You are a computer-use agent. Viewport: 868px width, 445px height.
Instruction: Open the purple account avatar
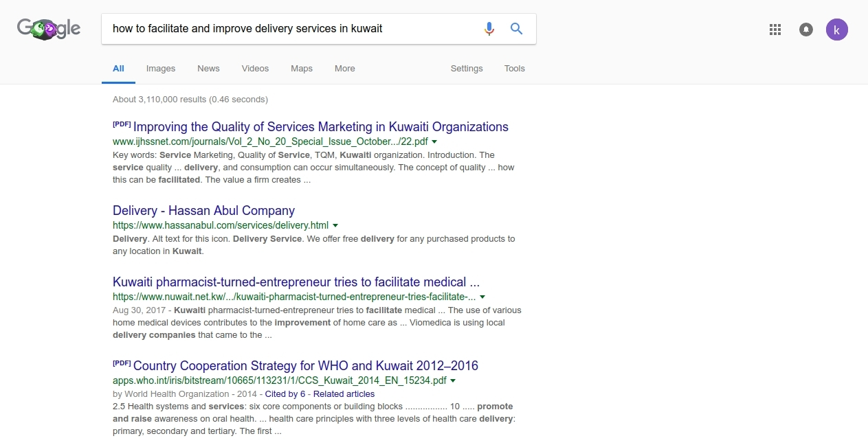836,30
